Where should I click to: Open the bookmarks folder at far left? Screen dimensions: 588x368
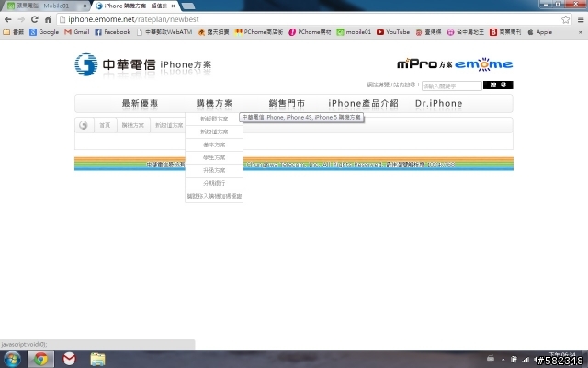14,32
